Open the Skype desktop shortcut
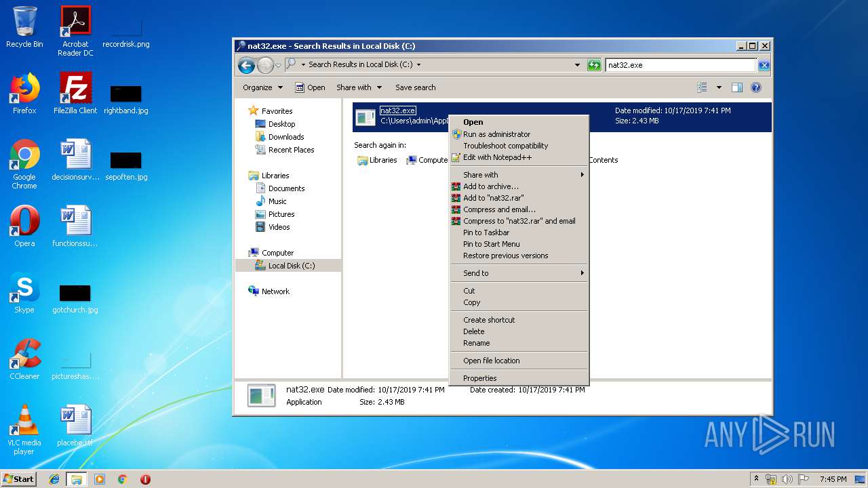 pos(24,293)
